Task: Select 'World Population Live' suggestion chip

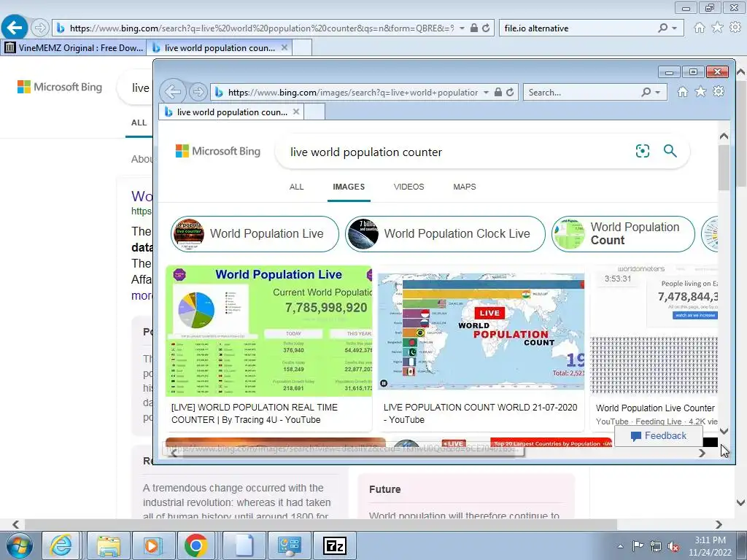Action: pos(255,234)
